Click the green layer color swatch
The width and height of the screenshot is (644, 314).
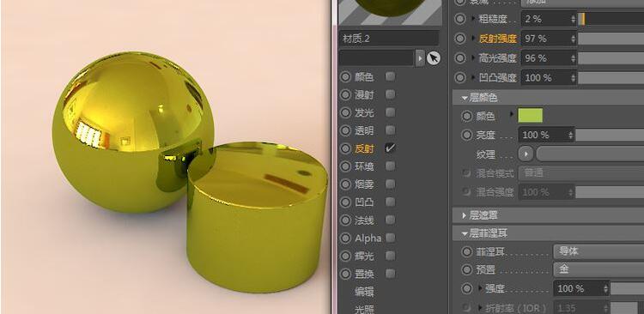531,116
